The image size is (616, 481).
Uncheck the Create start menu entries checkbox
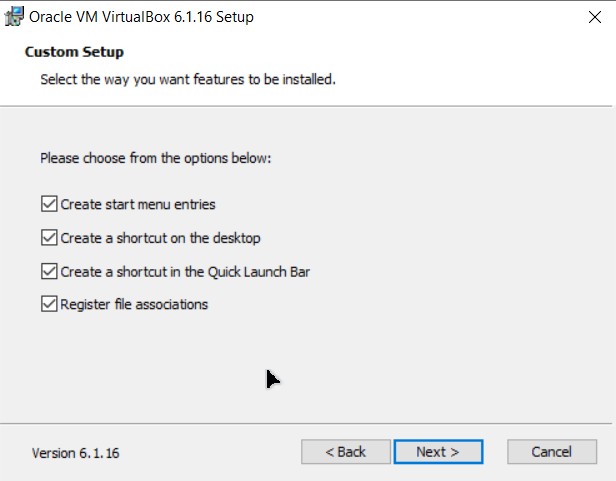click(49, 204)
